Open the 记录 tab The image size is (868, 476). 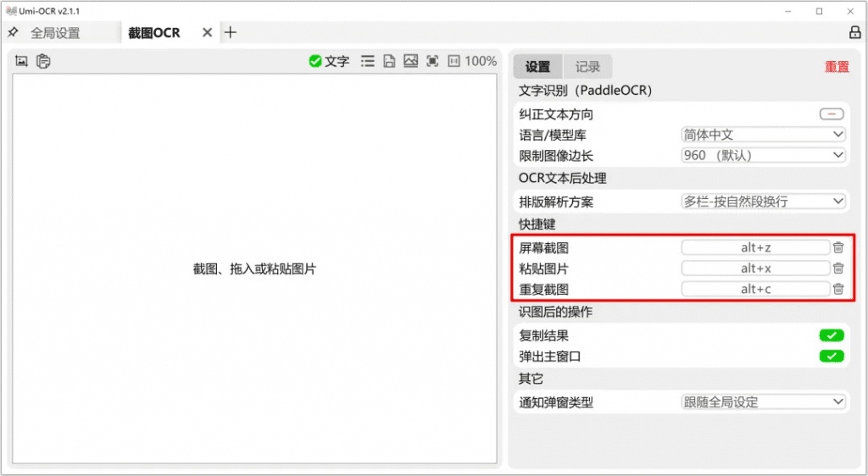coord(587,67)
